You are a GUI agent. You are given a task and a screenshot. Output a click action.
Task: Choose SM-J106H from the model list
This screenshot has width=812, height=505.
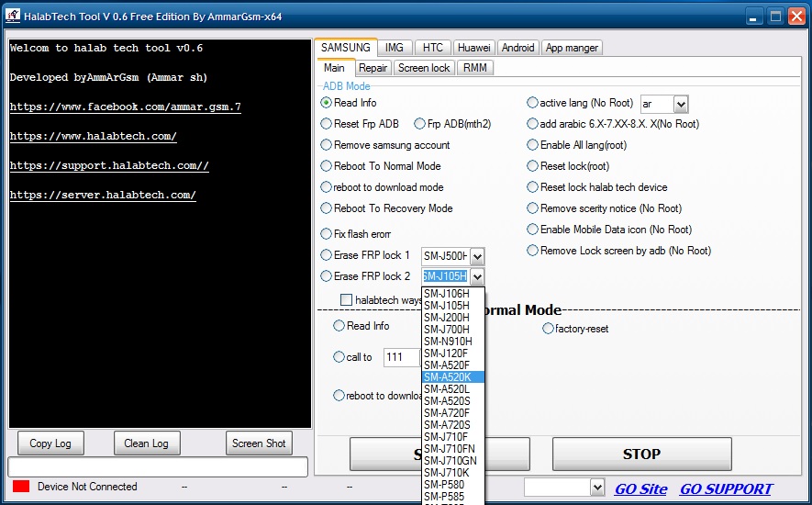click(x=453, y=294)
